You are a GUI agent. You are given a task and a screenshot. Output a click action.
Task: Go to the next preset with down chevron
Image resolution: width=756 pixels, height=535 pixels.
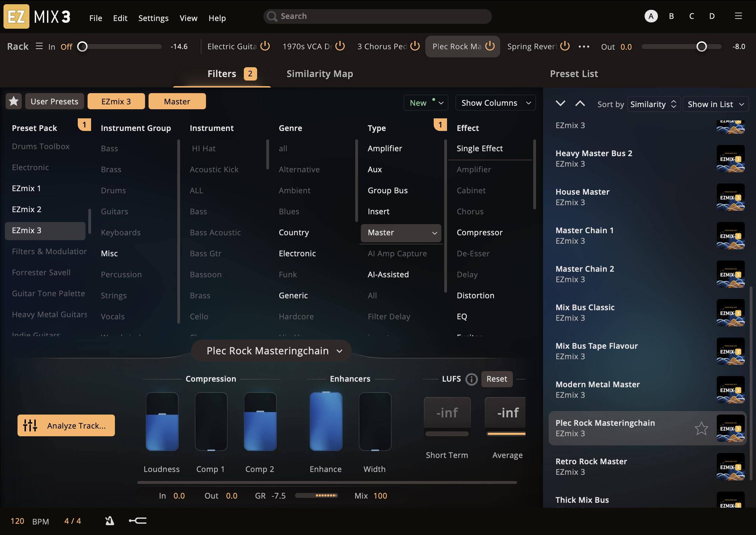(x=561, y=103)
